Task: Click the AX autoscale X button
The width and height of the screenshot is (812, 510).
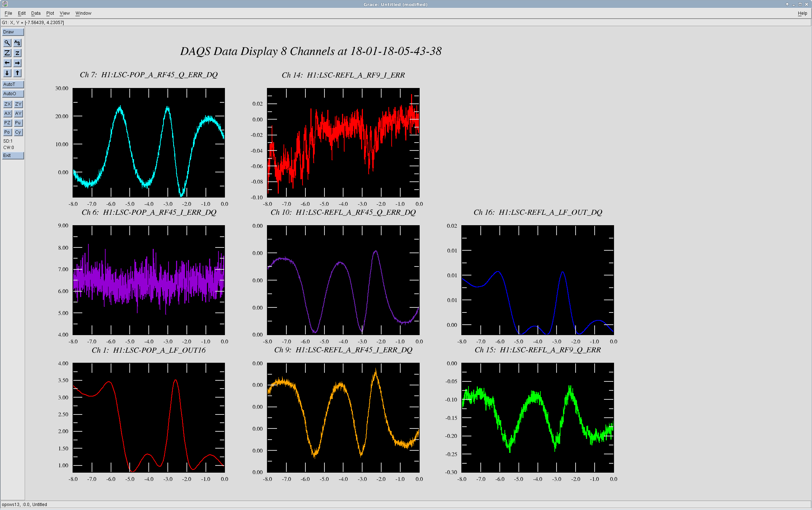Action: point(7,113)
